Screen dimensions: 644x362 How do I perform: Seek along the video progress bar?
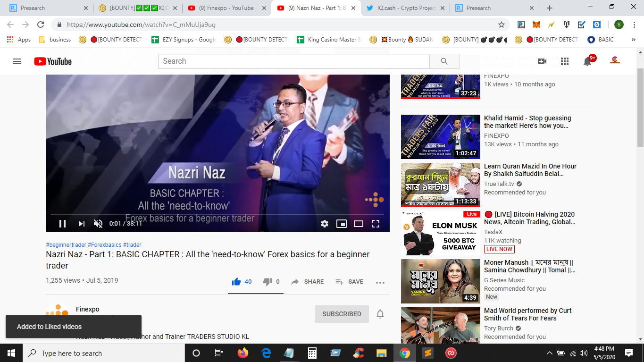pyautogui.click(x=217, y=214)
